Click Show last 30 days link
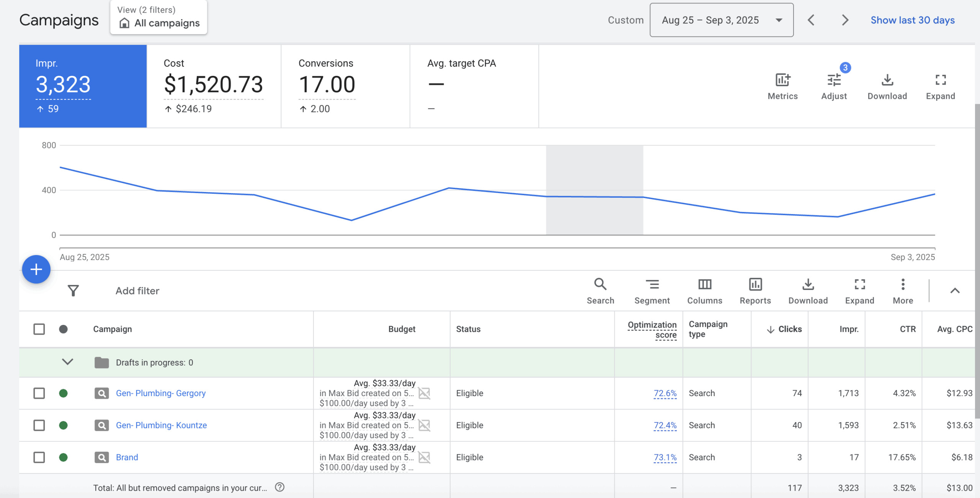Image resolution: width=980 pixels, height=498 pixels. pyautogui.click(x=912, y=20)
